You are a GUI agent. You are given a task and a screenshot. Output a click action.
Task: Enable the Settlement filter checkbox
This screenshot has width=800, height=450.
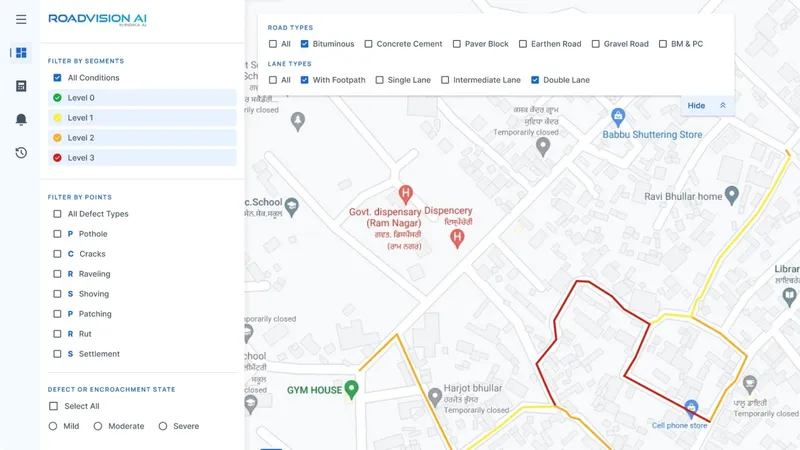(57, 354)
